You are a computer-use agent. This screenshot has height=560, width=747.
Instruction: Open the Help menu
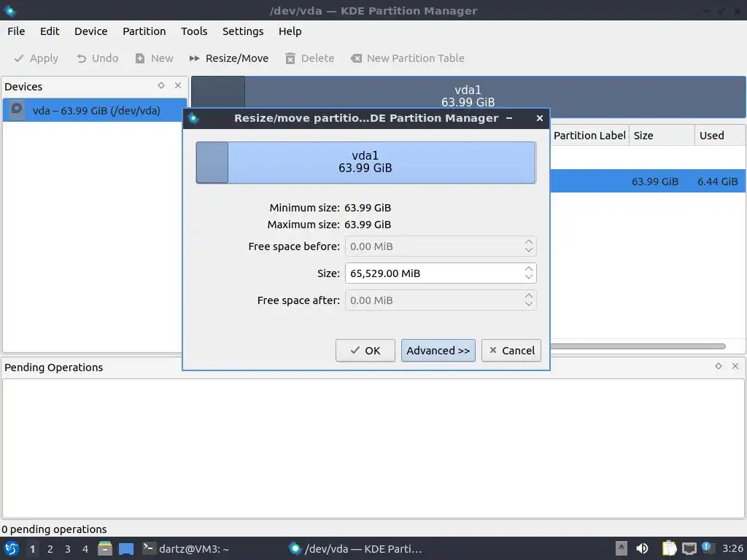coord(290,31)
